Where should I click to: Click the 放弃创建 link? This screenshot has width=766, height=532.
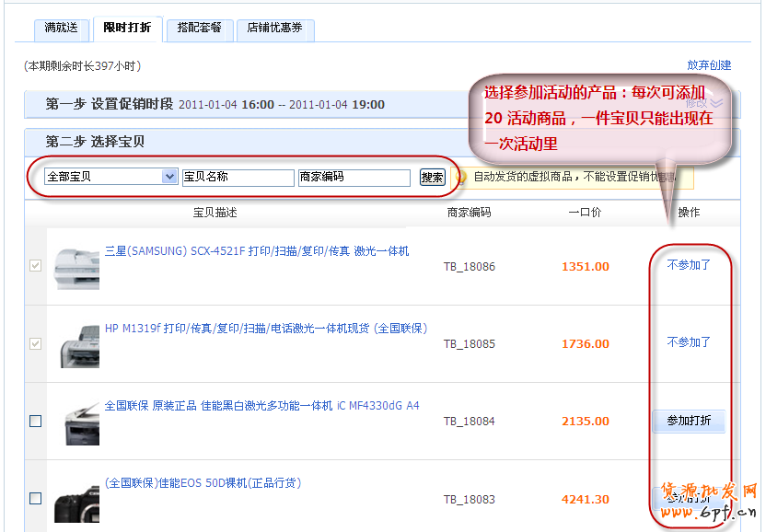click(709, 65)
